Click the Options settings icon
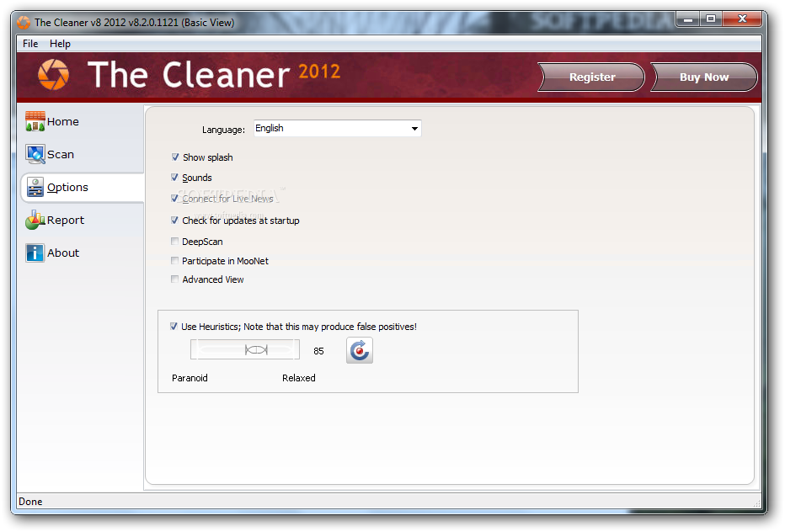 (35, 187)
